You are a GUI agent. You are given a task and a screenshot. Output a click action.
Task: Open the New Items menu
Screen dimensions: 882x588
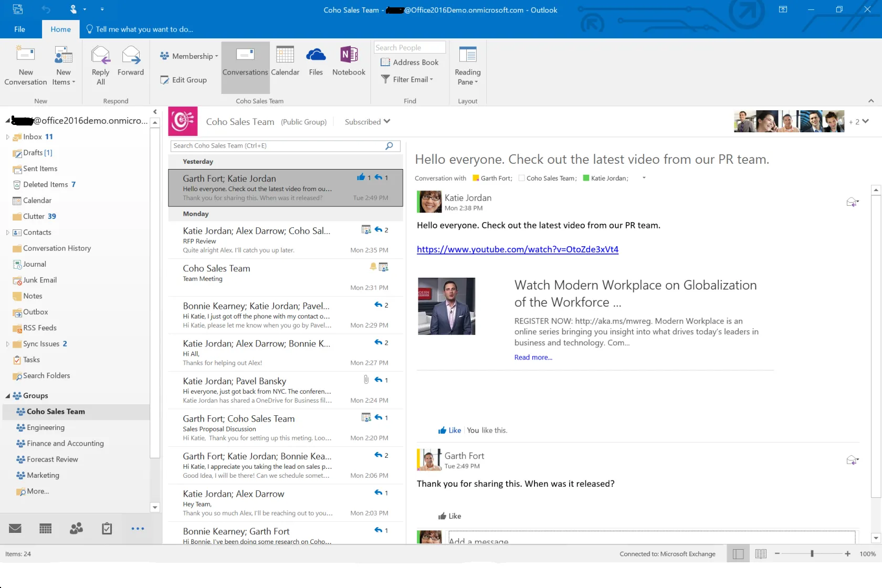[x=64, y=66]
